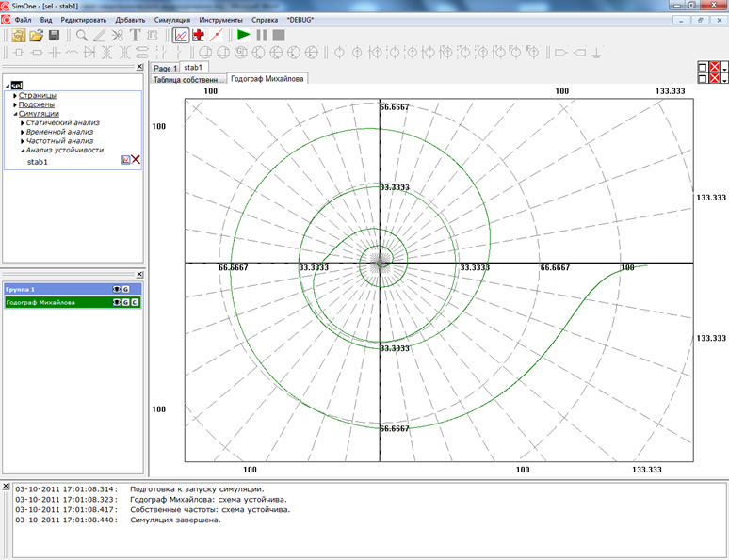Expand the Статический анализ node
Screen dimensions: 729x560
tap(23, 123)
